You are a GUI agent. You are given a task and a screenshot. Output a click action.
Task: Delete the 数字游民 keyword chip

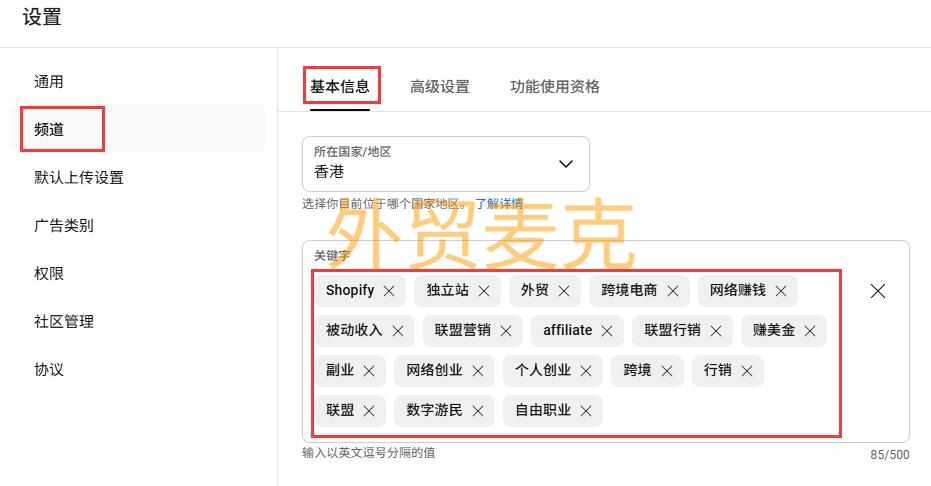[478, 411]
